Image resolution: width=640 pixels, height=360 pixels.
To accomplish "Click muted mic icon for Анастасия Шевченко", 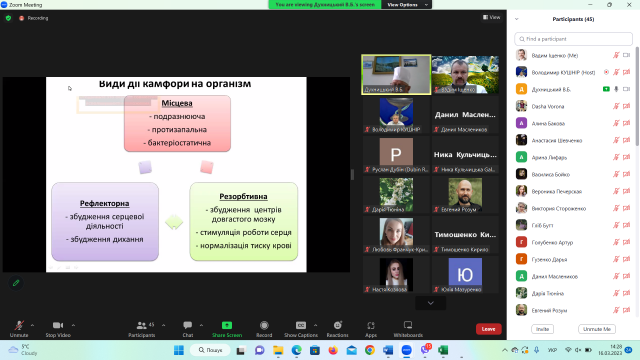I will pyautogui.click(x=616, y=140).
